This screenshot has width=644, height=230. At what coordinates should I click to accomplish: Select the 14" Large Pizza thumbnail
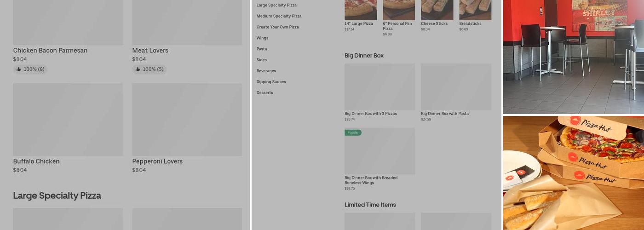(x=361, y=10)
